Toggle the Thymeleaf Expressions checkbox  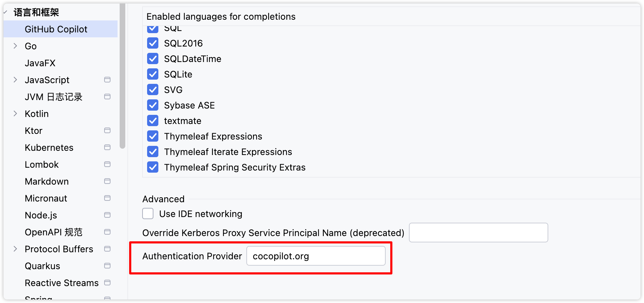[153, 136]
